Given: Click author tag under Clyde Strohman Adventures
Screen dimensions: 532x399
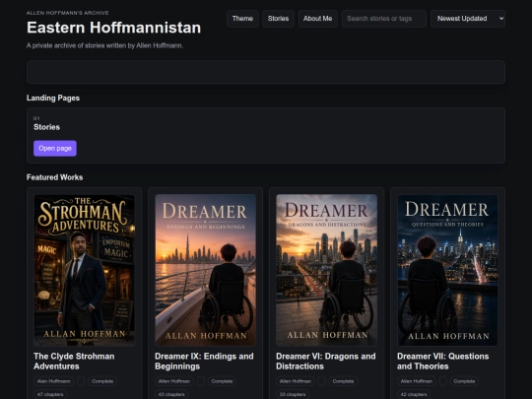Looking at the screenshot, I should coord(53,381).
